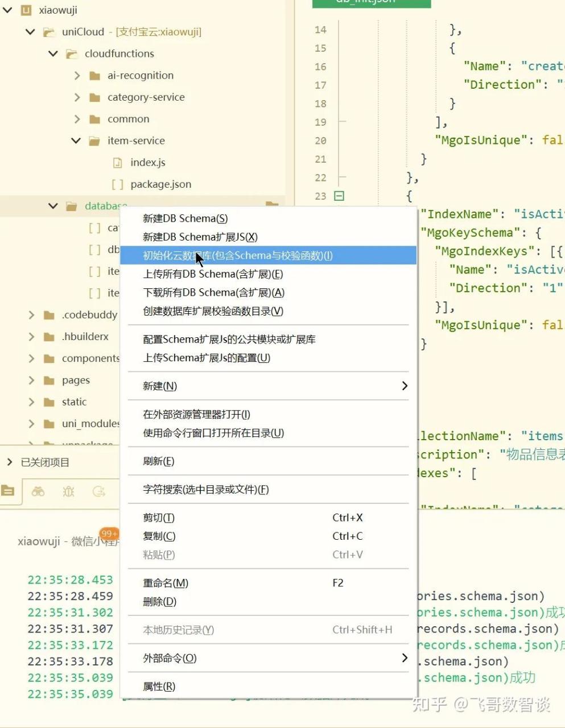
Task: Collapse the item-service folder
Action: pos(76,140)
